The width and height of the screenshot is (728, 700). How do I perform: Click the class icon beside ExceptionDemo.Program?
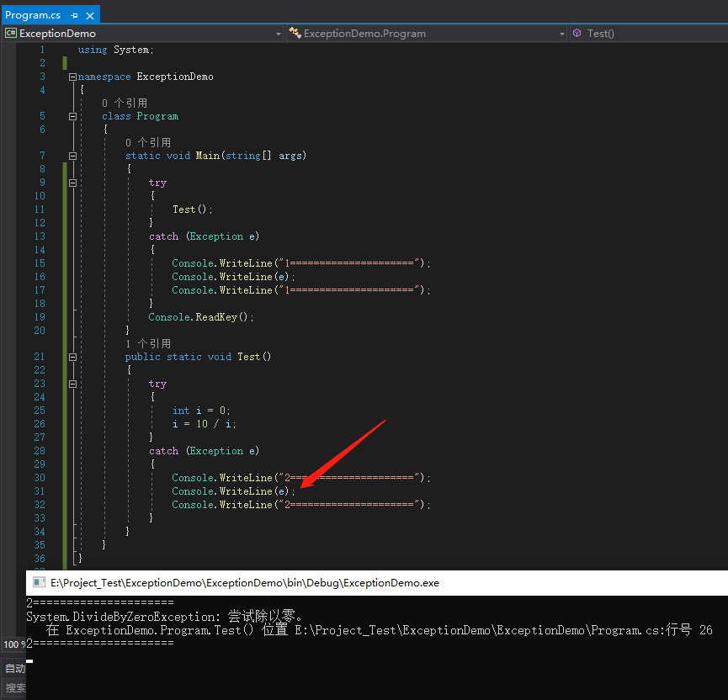click(x=295, y=34)
